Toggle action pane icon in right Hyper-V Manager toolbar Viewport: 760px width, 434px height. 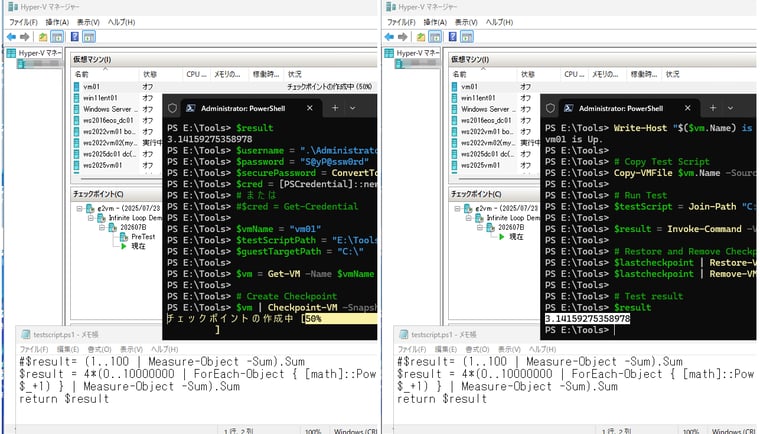[467, 36]
